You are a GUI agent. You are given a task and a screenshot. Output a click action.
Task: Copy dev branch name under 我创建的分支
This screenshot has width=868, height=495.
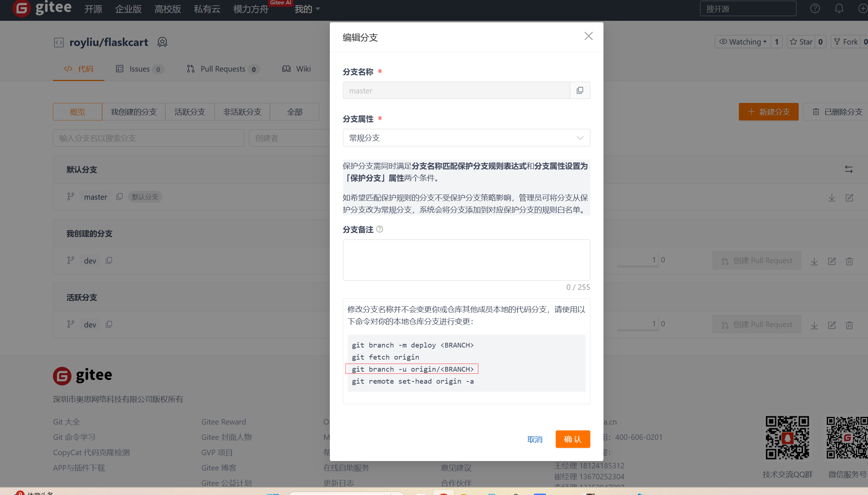(109, 261)
